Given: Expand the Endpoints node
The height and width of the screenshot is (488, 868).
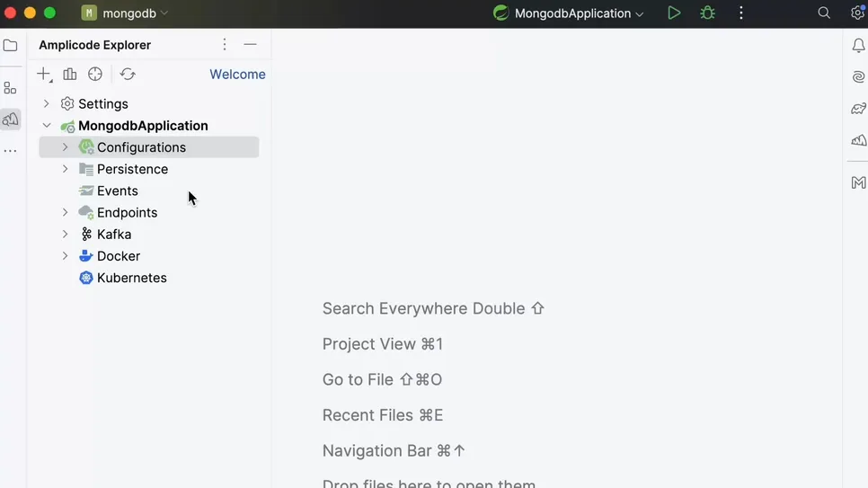Looking at the screenshot, I should click(x=66, y=212).
